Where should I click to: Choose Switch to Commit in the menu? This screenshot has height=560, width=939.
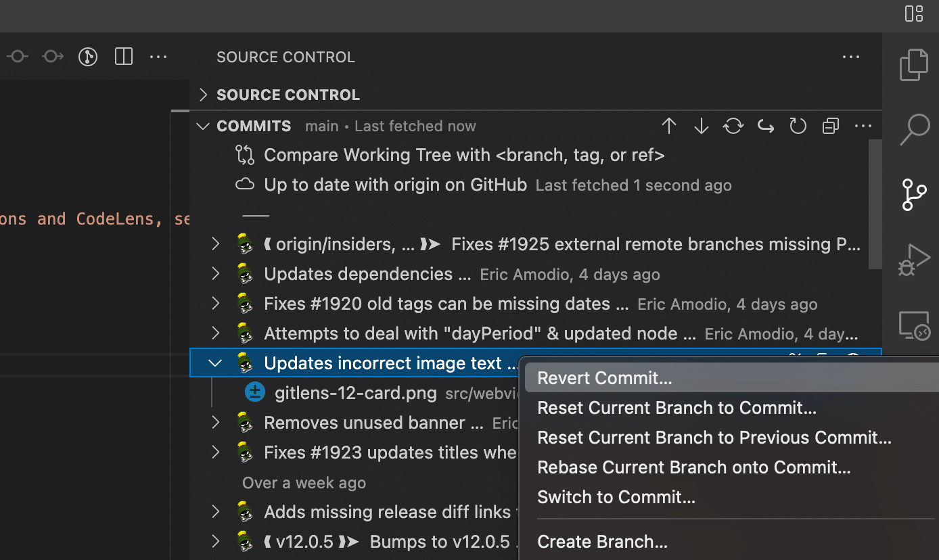[x=616, y=496]
